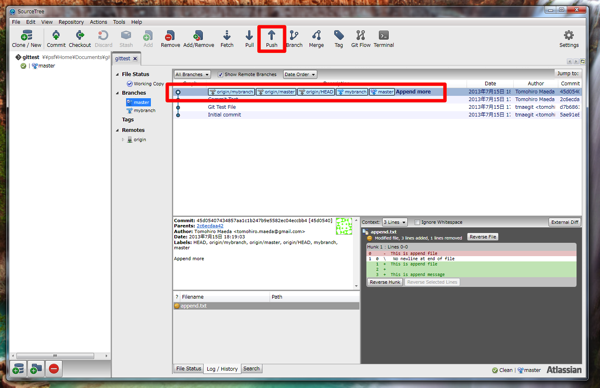Open the Help menu
Image resolution: width=600 pixels, height=388 pixels.
[136, 22]
